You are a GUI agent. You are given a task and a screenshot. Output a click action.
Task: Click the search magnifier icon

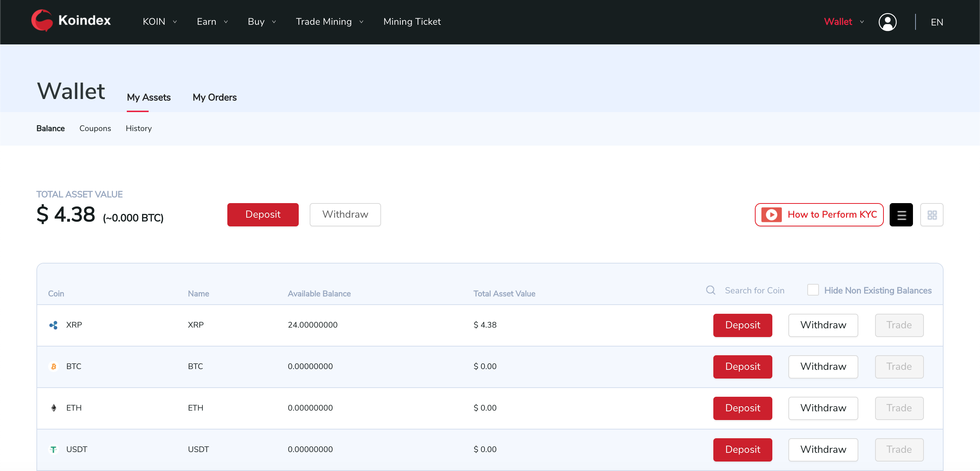[710, 290]
